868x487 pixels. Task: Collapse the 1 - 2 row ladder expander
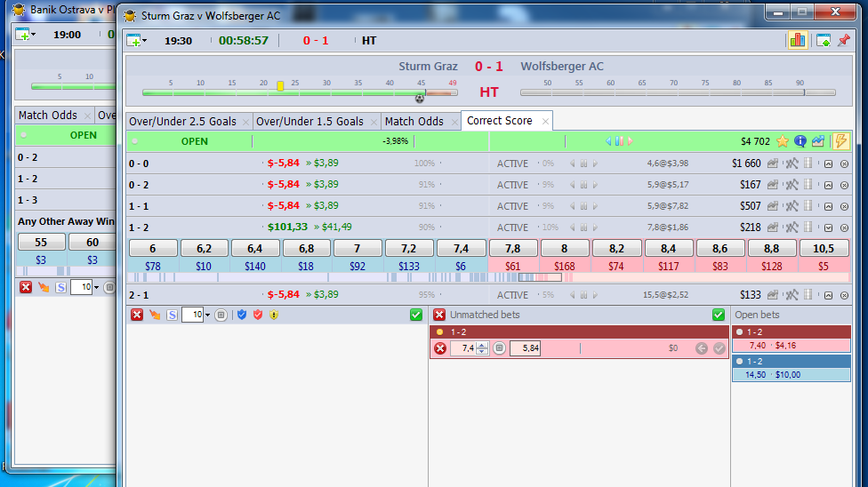tap(828, 228)
